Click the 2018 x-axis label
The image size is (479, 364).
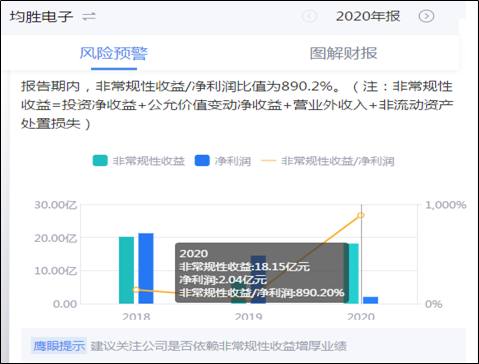click(x=136, y=316)
